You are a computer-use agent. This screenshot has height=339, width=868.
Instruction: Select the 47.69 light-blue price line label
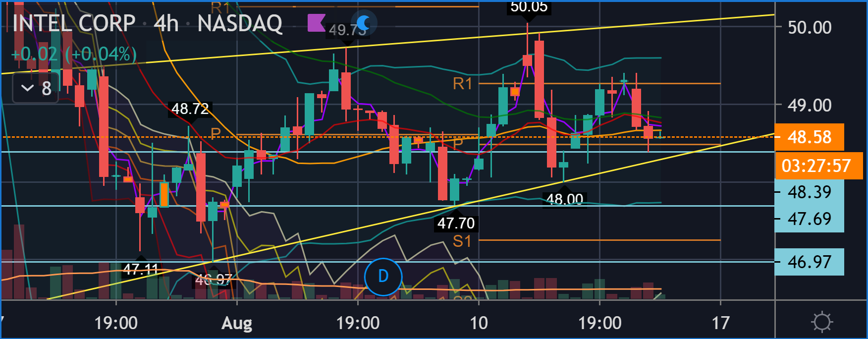[809, 219]
